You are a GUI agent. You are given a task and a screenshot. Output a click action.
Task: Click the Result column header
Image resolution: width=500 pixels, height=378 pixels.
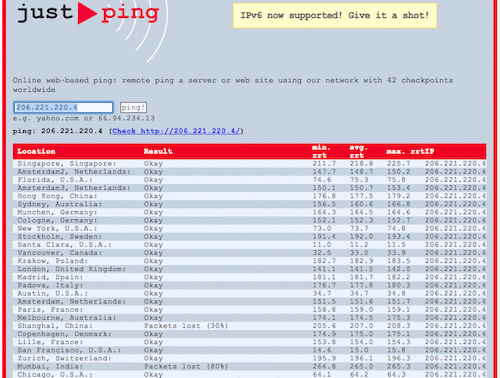point(158,151)
